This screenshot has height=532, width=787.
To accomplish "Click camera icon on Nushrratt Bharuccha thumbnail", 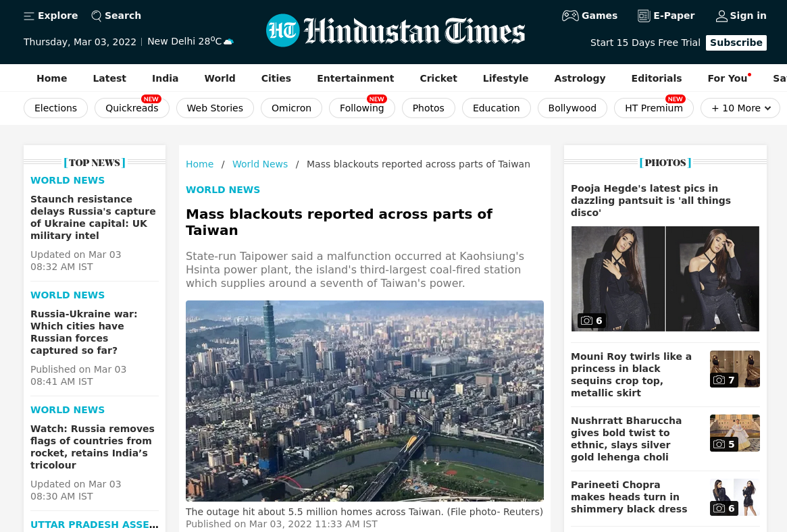I will 719,444.
